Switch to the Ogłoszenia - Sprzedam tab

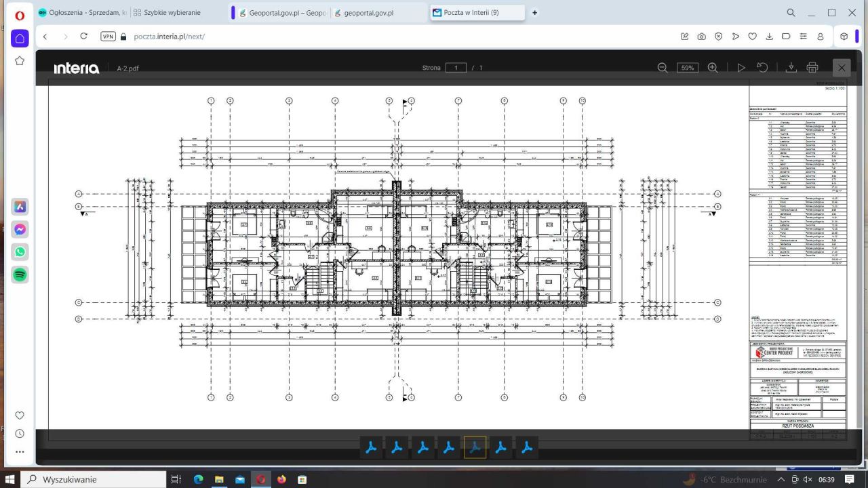pyautogui.click(x=83, y=13)
